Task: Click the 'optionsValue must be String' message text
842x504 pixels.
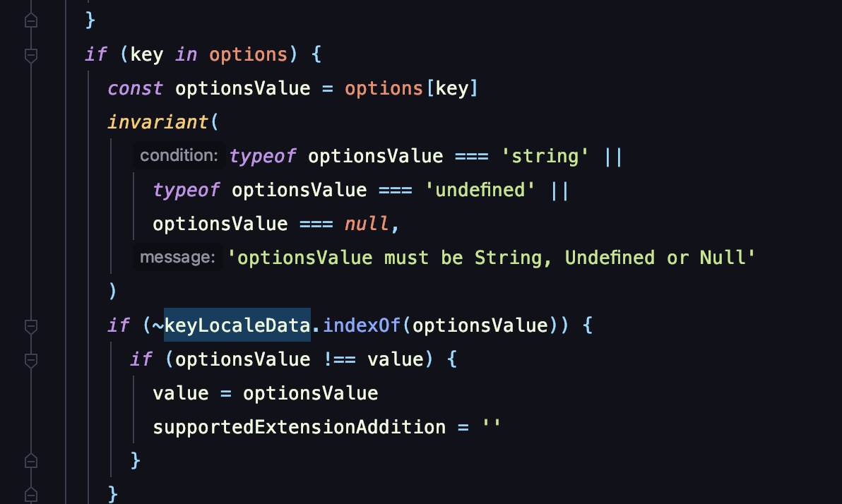Action: click(491, 258)
